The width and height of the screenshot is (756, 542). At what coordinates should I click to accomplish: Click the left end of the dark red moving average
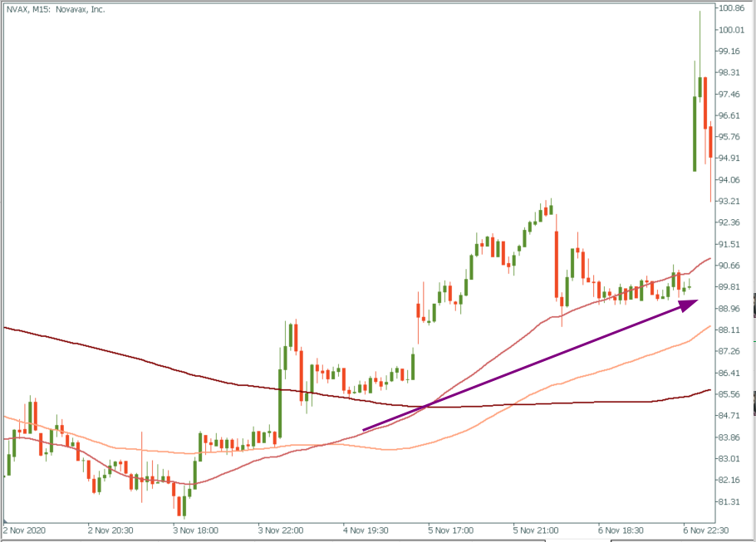(x=7, y=328)
